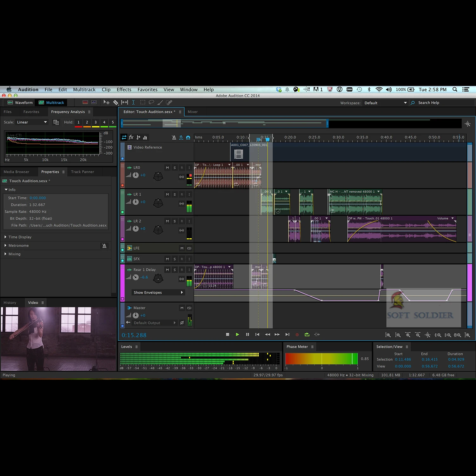The image size is (476, 476).
Task: Click the Fast Forward button
Action: click(277, 334)
